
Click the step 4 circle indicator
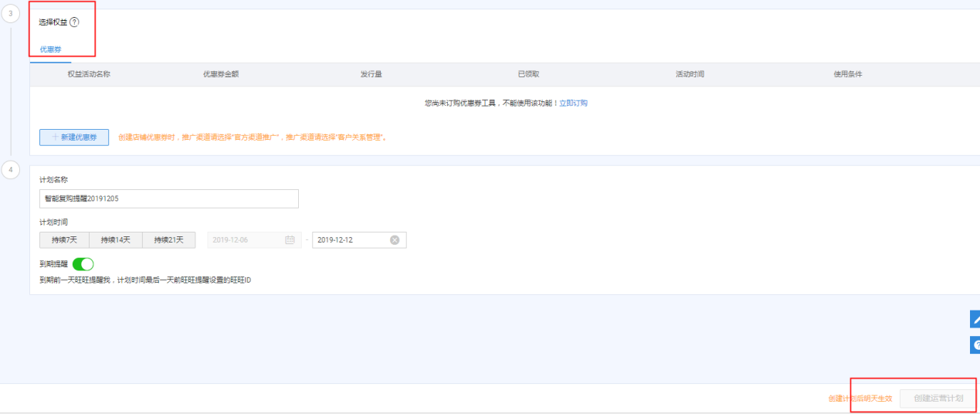click(x=10, y=169)
